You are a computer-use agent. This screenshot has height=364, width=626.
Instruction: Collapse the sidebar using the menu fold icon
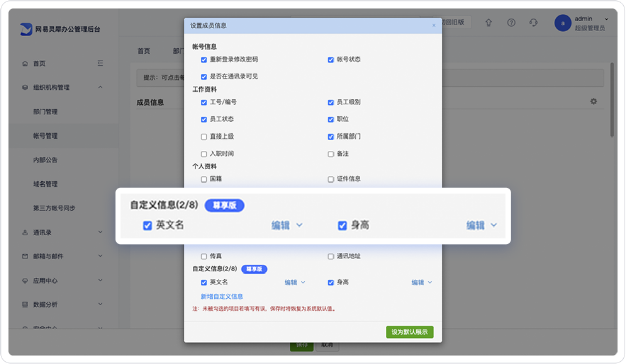[x=100, y=63]
